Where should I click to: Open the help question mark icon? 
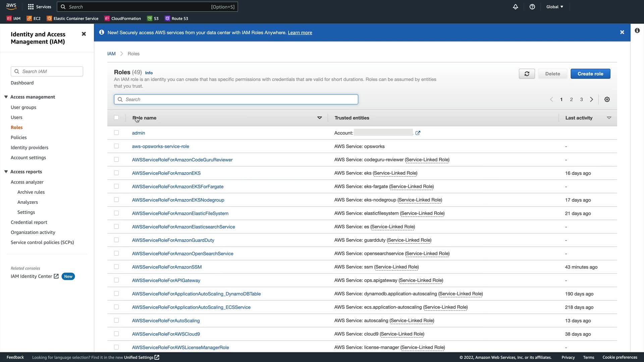tap(532, 7)
